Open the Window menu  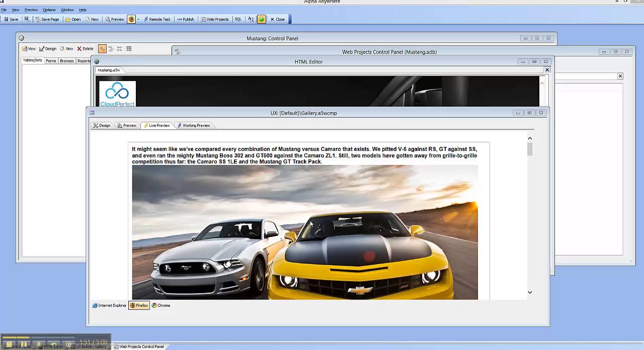(67, 10)
